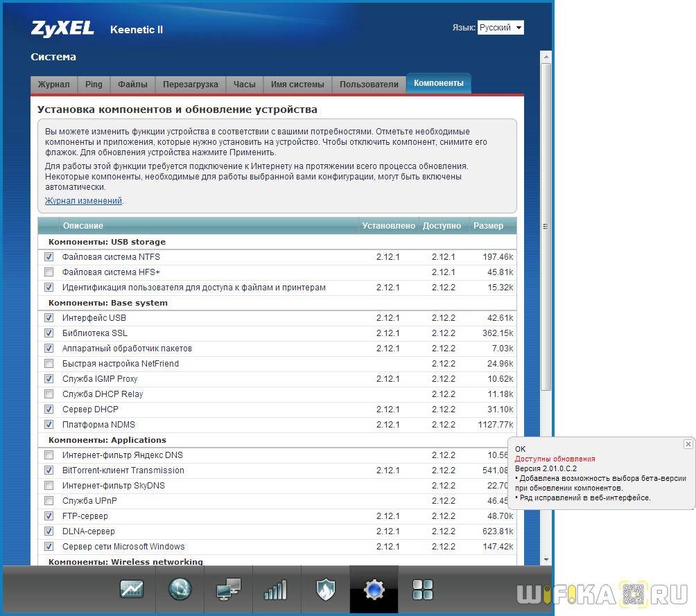Select the 'Пользователи' tab
The width and height of the screenshot is (696, 616).
(x=369, y=85)
